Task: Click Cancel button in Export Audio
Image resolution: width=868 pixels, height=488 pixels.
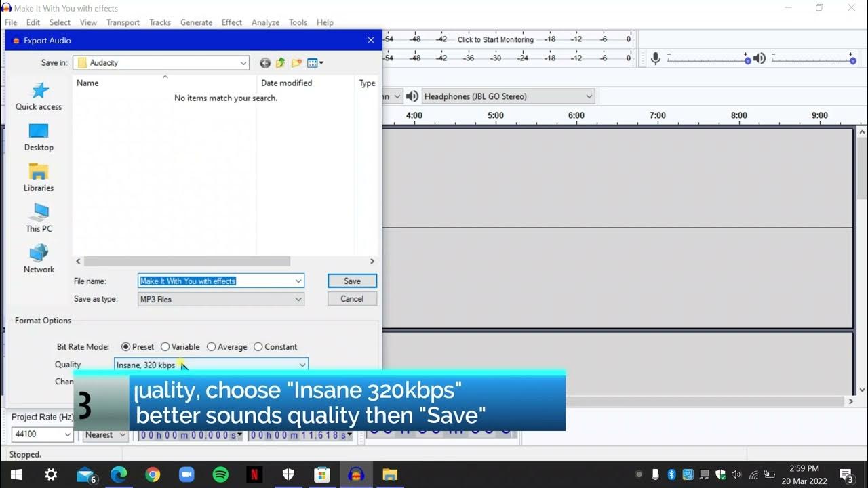Action: 352,299
